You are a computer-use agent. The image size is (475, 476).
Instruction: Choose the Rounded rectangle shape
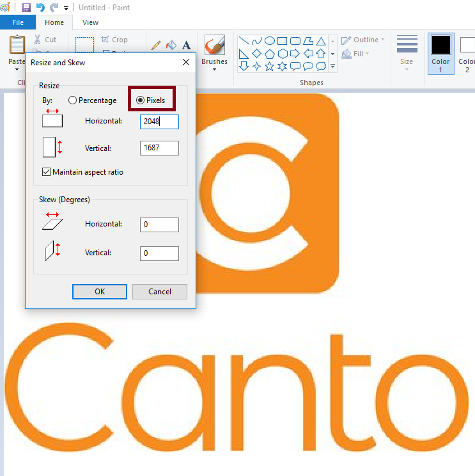295,41
